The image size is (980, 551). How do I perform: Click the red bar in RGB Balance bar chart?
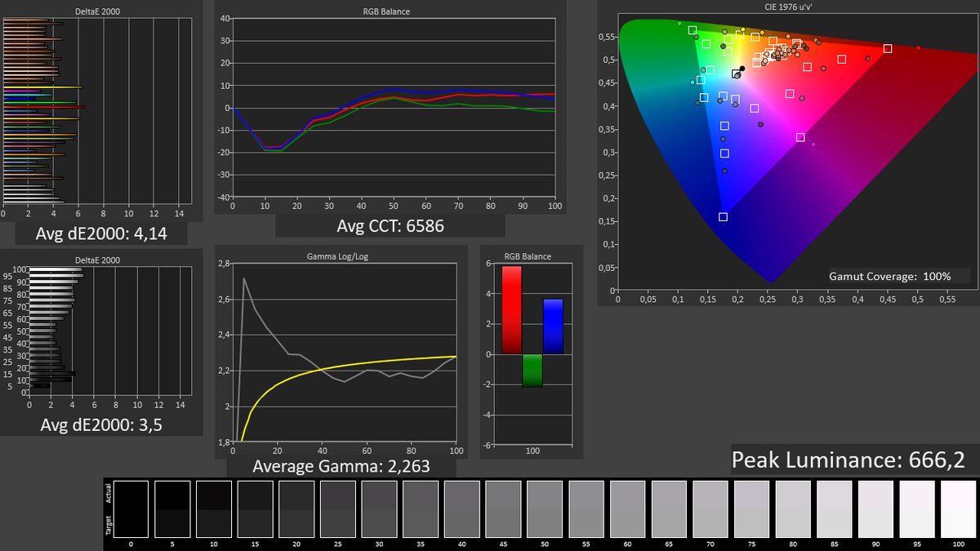(x=512, y=310)
